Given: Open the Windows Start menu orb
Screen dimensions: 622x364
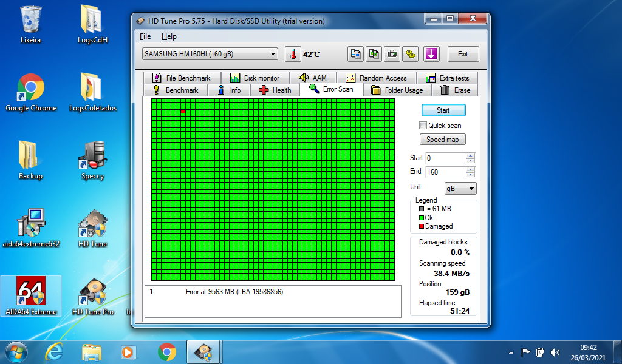Looking at the screenshot, I should (x=16, y=352).
